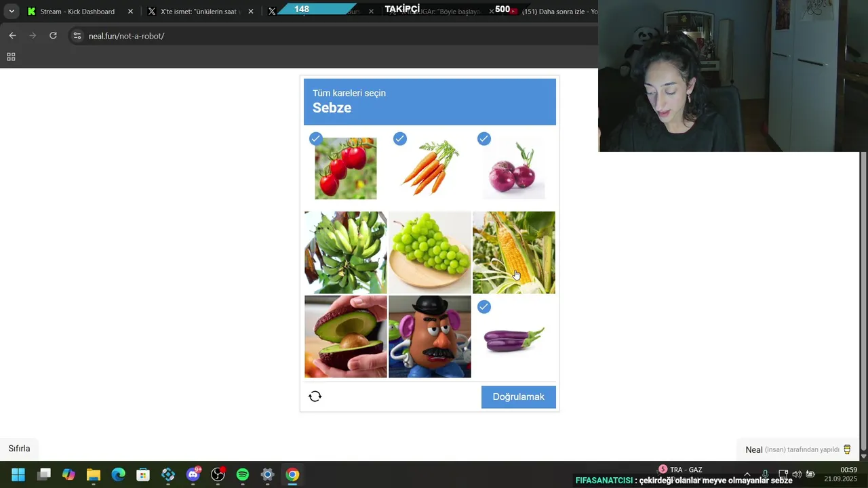Viewport: 868px width, 488px height.
Task: Open File Explorer from taskbar
Action: pyautogui.click(x=94, y=474)
